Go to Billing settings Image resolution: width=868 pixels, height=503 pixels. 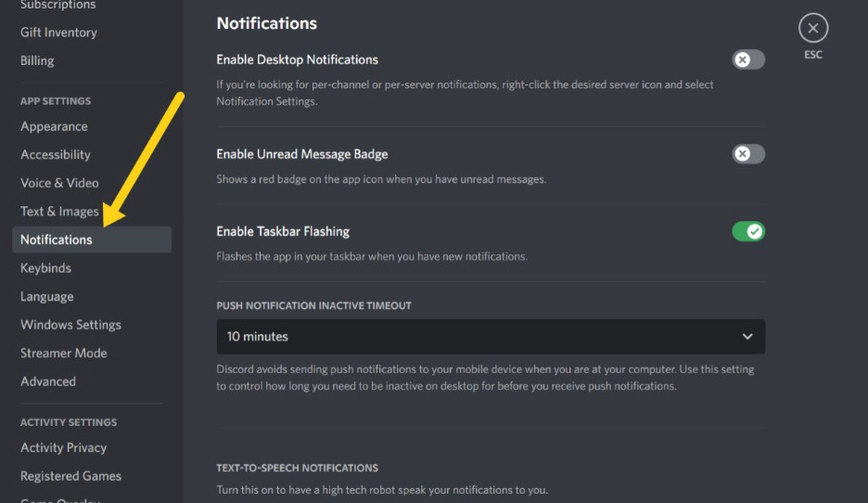click(37, 61)
